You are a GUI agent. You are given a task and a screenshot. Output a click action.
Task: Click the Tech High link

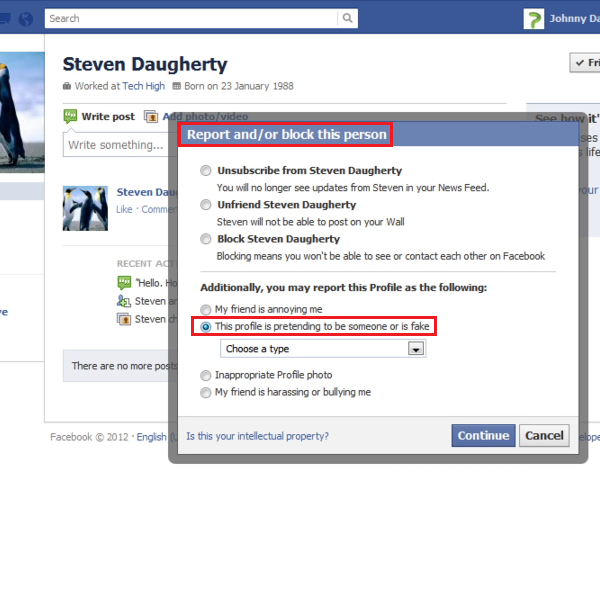tap(144, 86)
